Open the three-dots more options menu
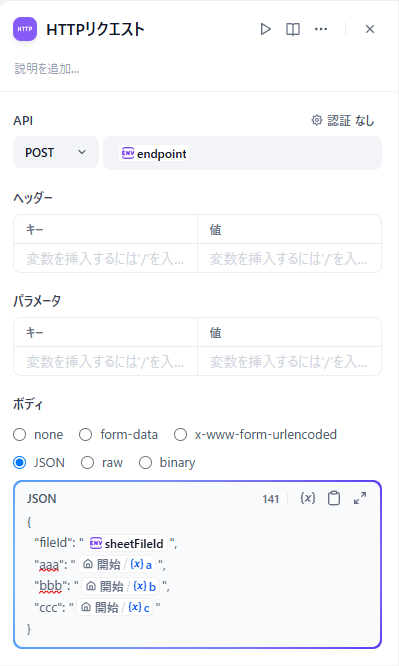Image resolution: width=399 pixels, height=666 pixels. pos(321,29)
